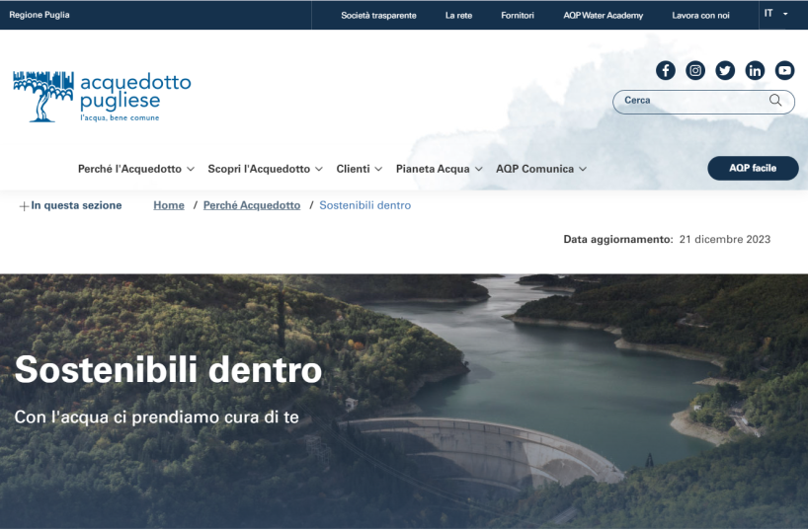The width and height of the screenshot is (808, 532).
Task: Expand the Perché l'Acquedotto menu
Action: point(136,169)
